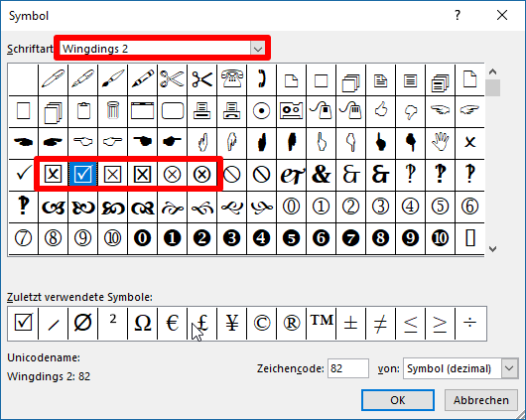Insert recent Omega symbol

(x=143, y=323)
